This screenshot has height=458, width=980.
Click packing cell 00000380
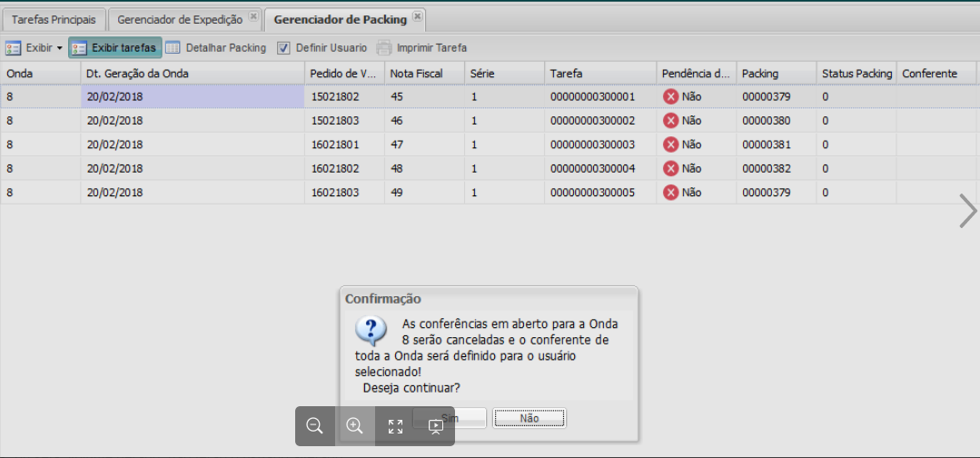[x=777, y=121]
